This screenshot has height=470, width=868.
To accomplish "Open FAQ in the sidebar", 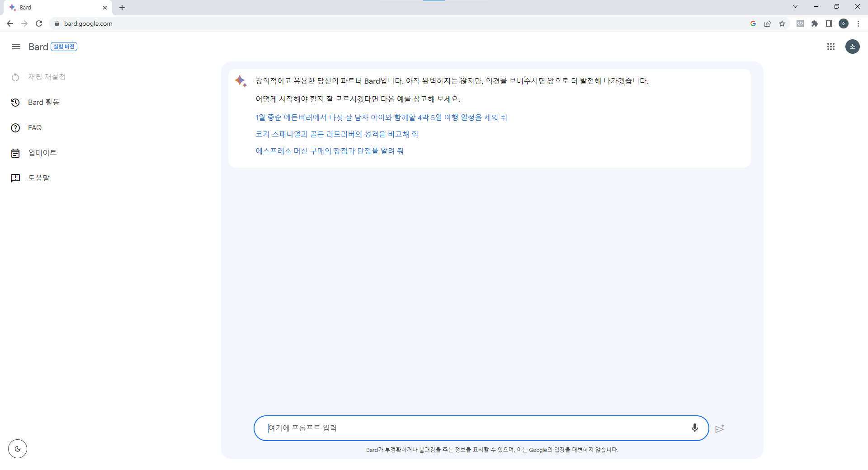I will 34,128.
